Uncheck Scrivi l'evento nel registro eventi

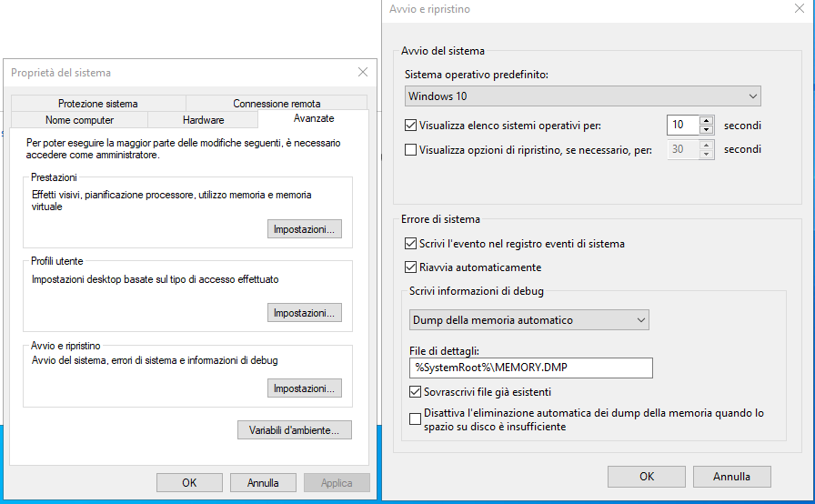410,244
